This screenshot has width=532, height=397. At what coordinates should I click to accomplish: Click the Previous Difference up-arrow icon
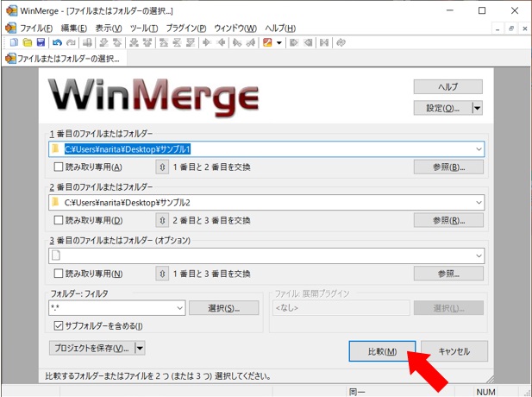coord(117,42)
